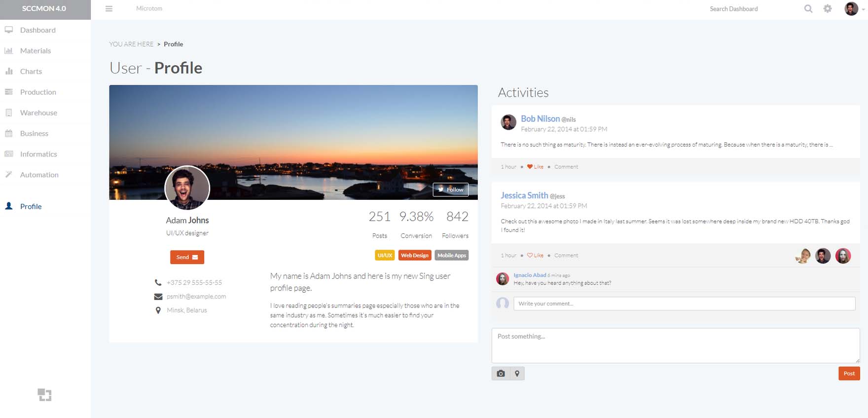Click the Dashboard monitor icon in sidebar
This screenshot has width=868, height=418.
coord(8,30)
